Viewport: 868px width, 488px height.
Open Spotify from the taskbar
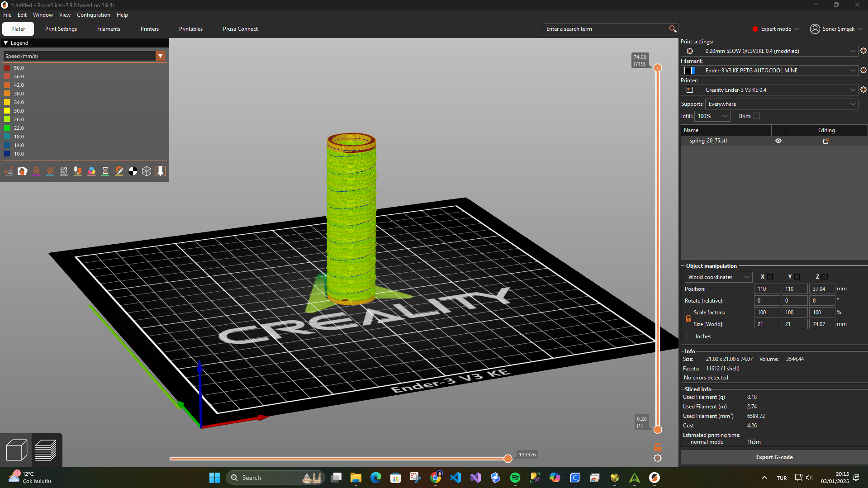tap(515, 478)
